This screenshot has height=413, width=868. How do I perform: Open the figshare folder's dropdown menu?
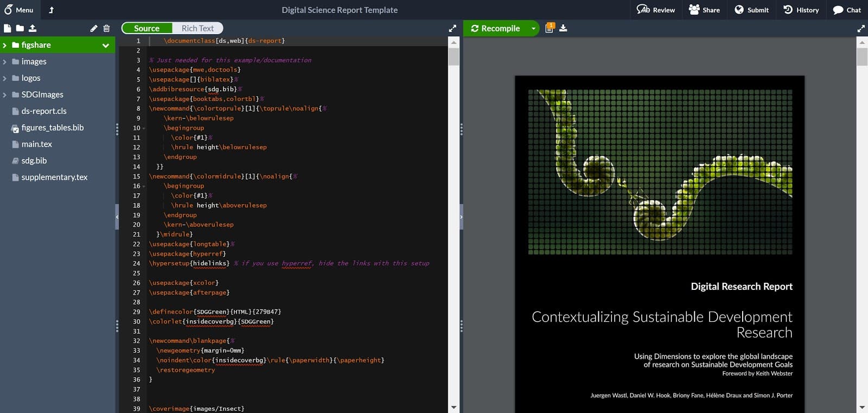(x=106, y=45)
